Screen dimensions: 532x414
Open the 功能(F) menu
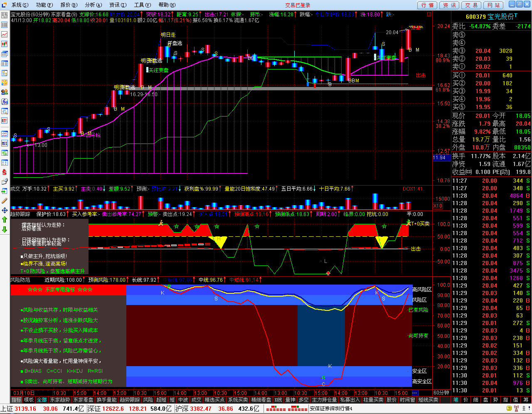click(x=44, y=5)
